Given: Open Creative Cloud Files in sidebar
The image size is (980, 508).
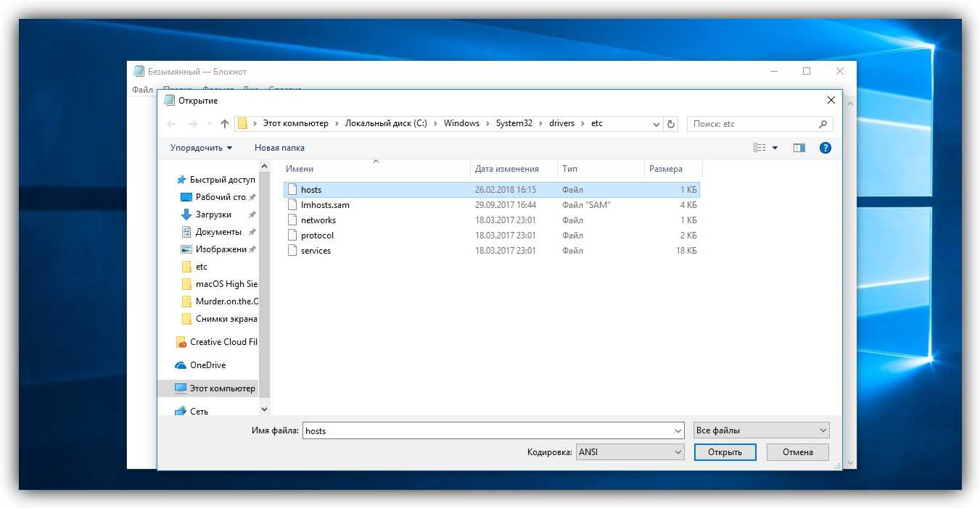Looking at the screenshot, I should 223,342.
